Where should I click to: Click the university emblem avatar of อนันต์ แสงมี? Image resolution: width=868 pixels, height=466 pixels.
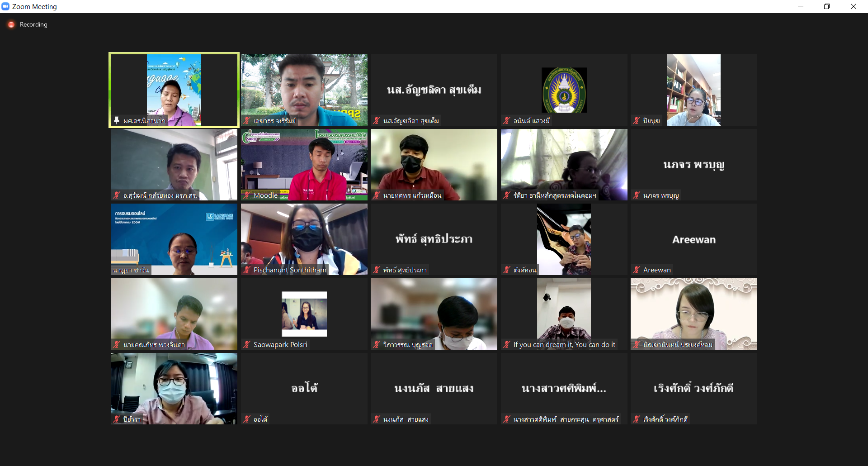click(564, 90)
